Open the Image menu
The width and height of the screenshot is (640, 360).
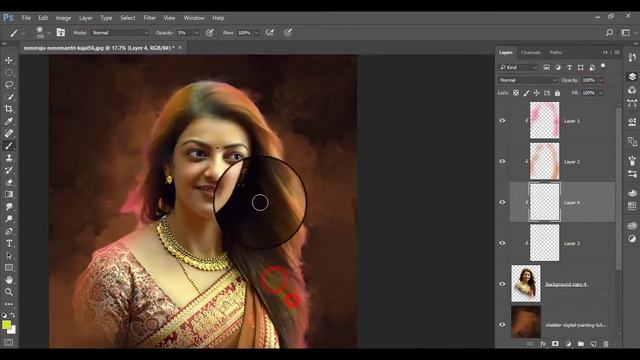[63, 18]
